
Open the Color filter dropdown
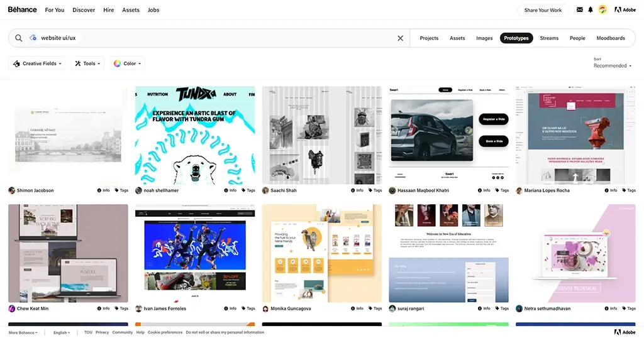pyautogui.click(x=127, y=63)
